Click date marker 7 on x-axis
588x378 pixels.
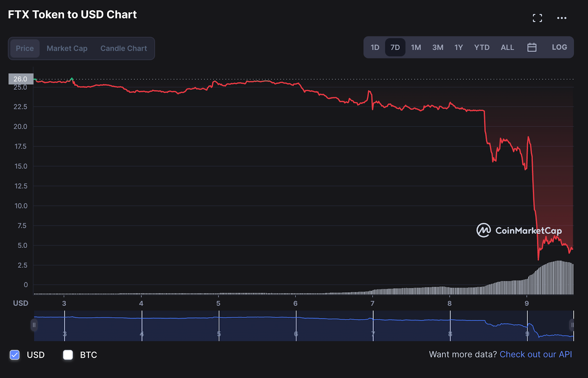point(372,303)
